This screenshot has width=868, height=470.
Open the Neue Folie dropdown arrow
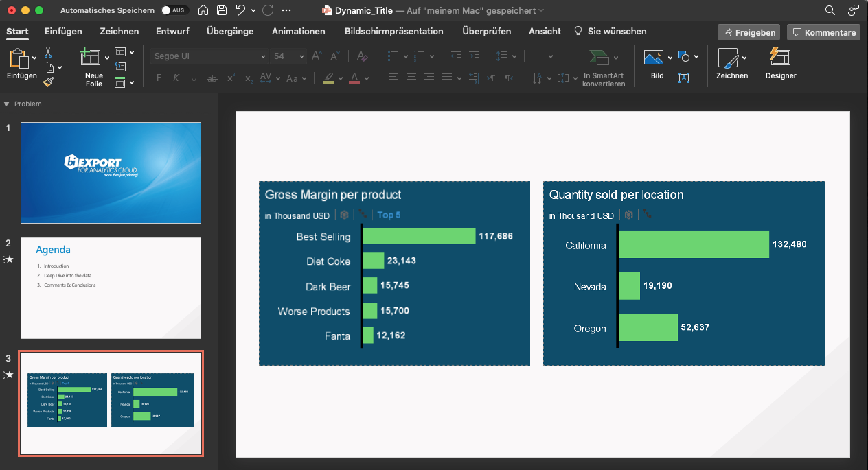[x=106, y=58]
